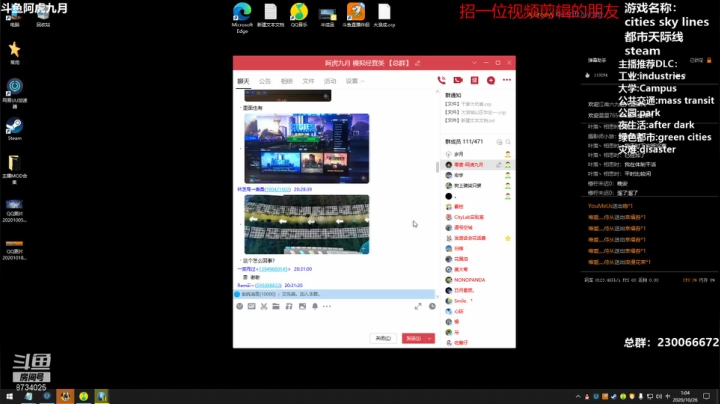Edit group name pencil icon in title bar
720x404 pixels.
tap(417, 63)
